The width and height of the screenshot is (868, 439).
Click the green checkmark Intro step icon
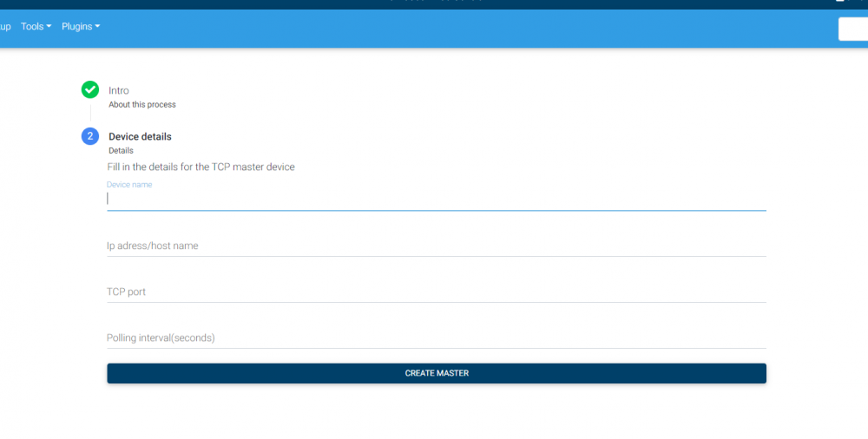90,89
